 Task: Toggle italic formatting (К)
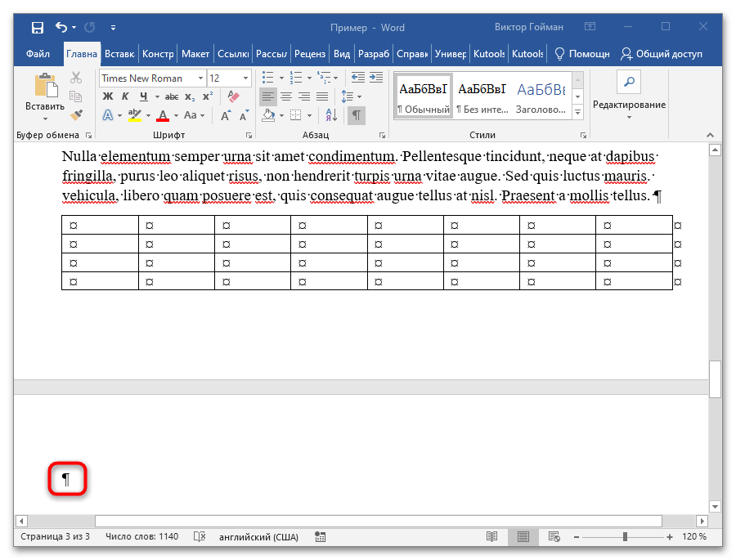point(125,96)
